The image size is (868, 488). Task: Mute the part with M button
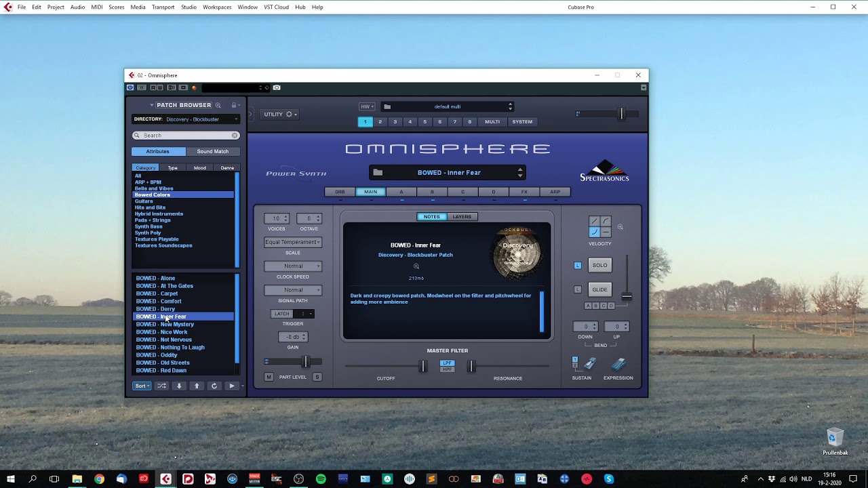(269, 377)
